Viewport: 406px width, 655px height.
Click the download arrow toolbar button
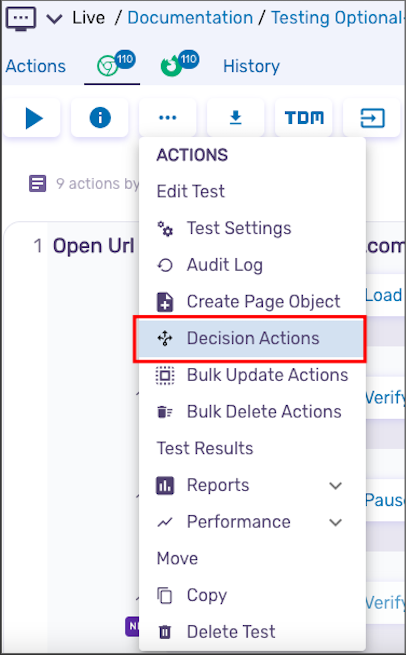pos(236,118)
